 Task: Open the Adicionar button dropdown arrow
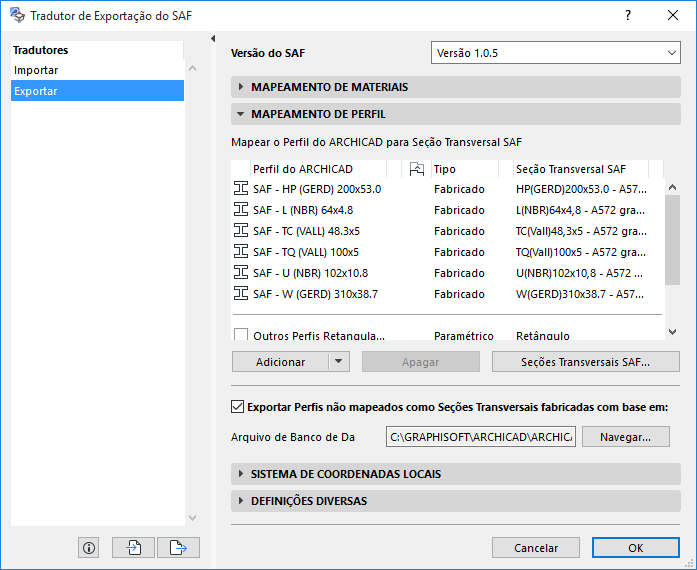339,361
